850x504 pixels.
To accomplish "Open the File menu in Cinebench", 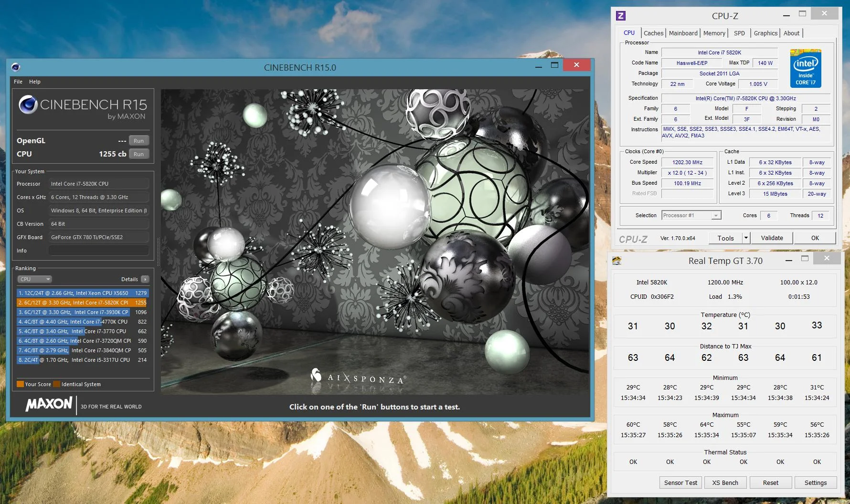I will 18,82.
